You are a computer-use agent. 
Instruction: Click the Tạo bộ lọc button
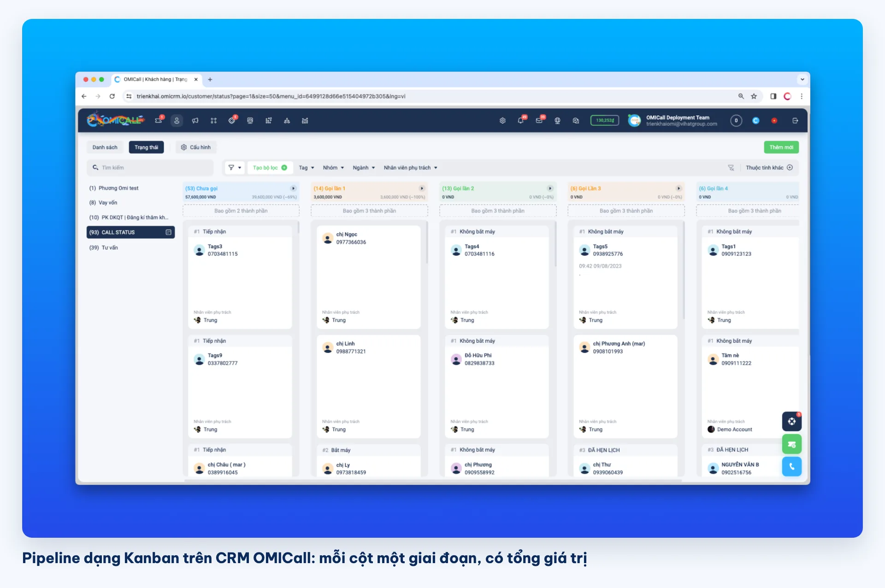click(x=270, y=168)
